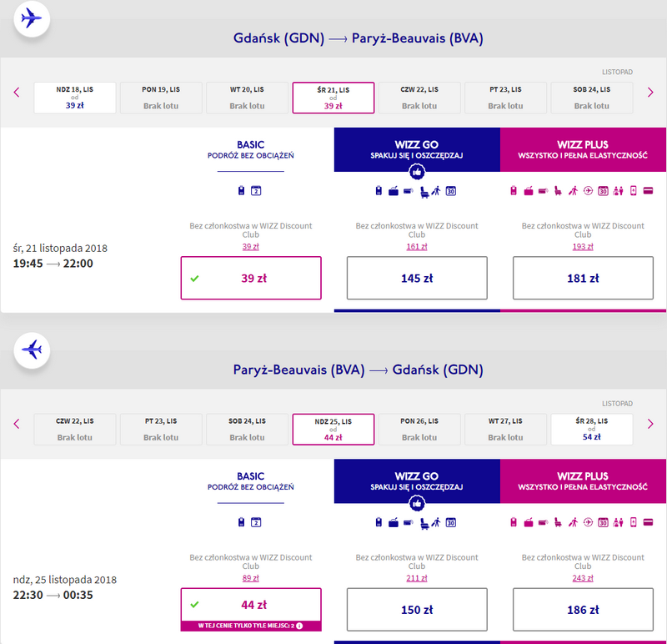Select outbound WIZZ GO fare 145 zł
667x644 pixels.
(x=417, y=278)
